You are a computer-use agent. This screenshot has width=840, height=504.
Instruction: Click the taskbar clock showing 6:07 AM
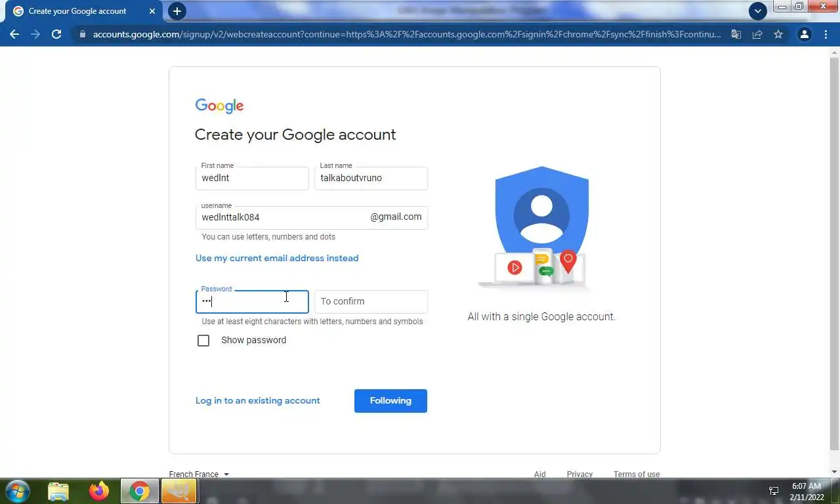(807, 492)
